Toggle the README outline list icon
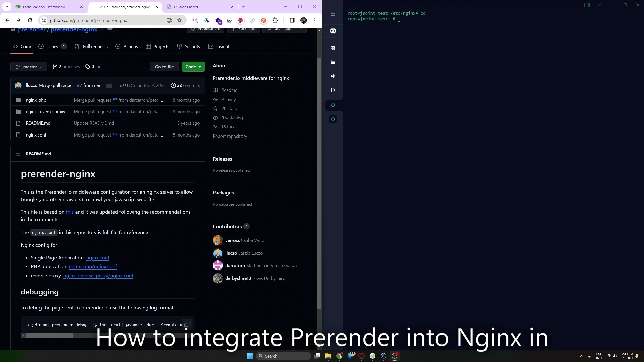 tap(18, 153)
